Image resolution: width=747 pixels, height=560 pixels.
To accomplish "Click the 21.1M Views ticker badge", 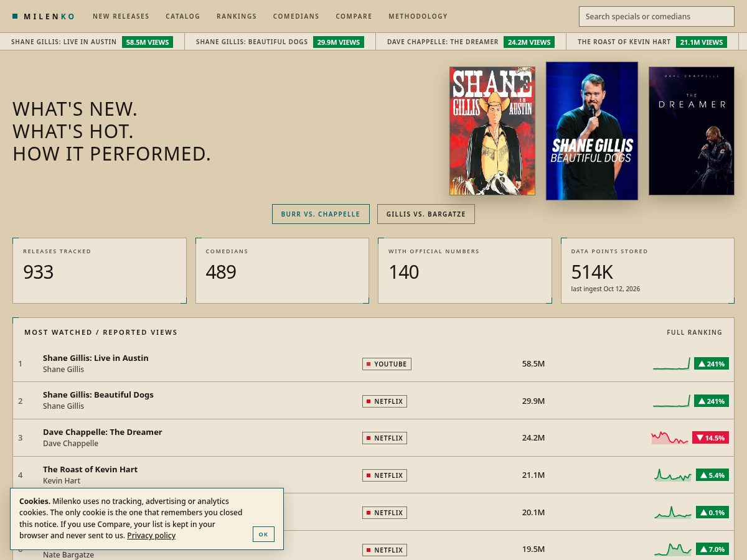I will click(702, 42).
